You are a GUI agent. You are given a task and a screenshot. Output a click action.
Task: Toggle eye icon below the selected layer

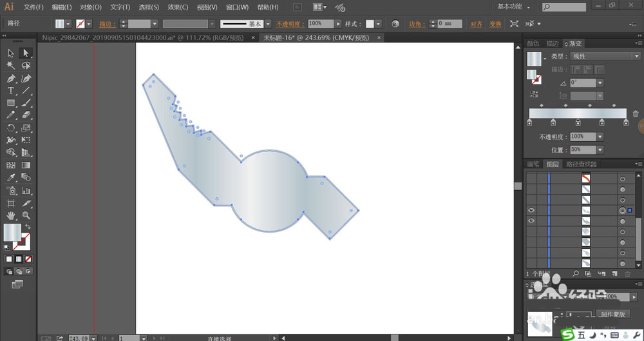(531, 221)
